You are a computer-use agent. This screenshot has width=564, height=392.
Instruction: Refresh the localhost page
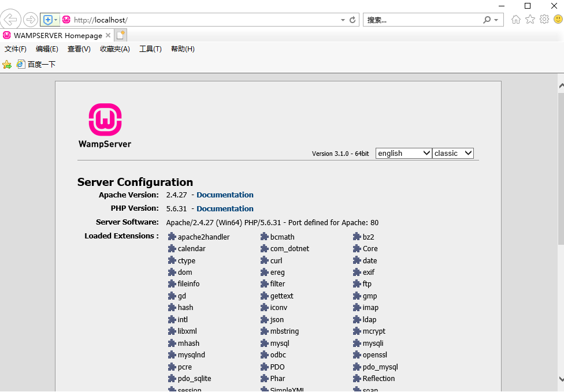pos(352,20)
